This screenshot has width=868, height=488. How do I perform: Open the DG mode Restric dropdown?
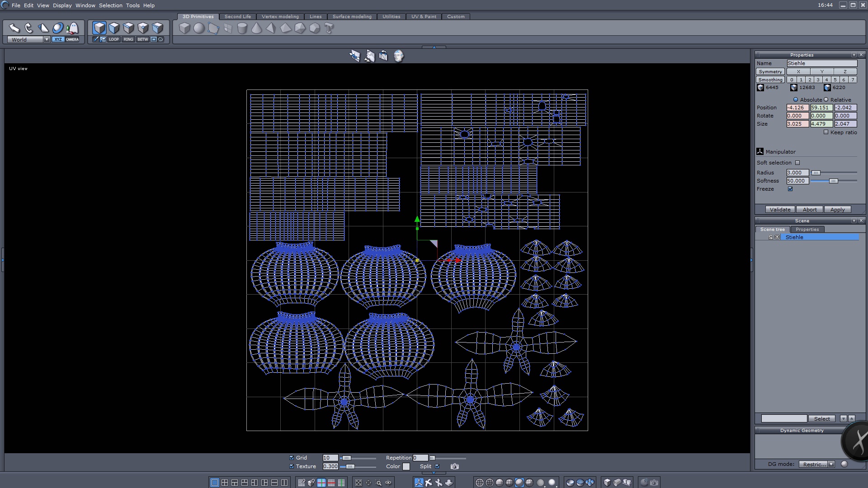(x=831, y=464)
